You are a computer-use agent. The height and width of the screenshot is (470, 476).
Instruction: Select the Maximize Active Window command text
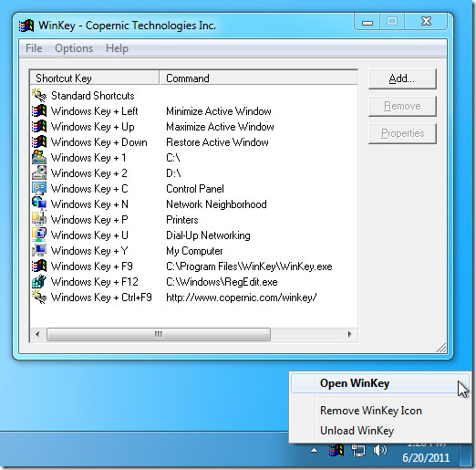(220, 127)
